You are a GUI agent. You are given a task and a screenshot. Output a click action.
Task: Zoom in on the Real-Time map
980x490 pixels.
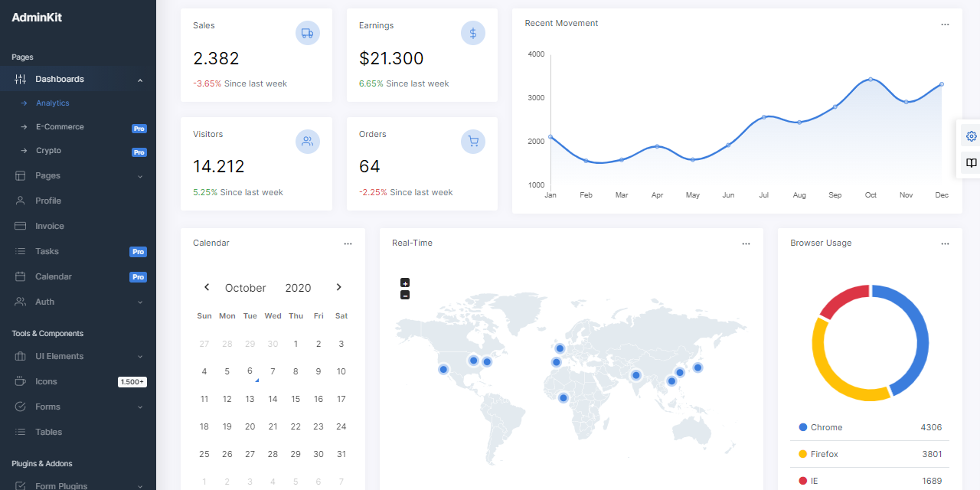[405, 283]
